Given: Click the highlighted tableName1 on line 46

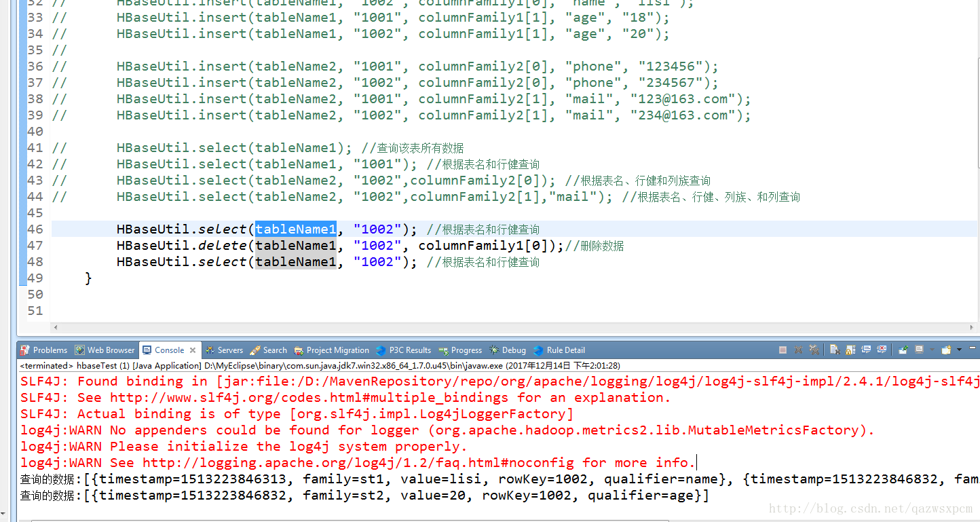Looking at the screenshot, I should coord(296,229).
